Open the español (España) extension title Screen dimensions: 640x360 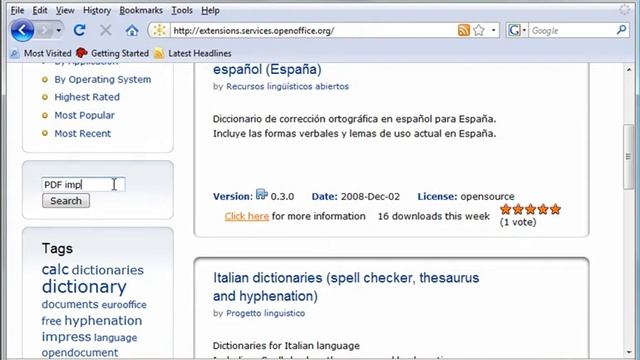(267, 69)
